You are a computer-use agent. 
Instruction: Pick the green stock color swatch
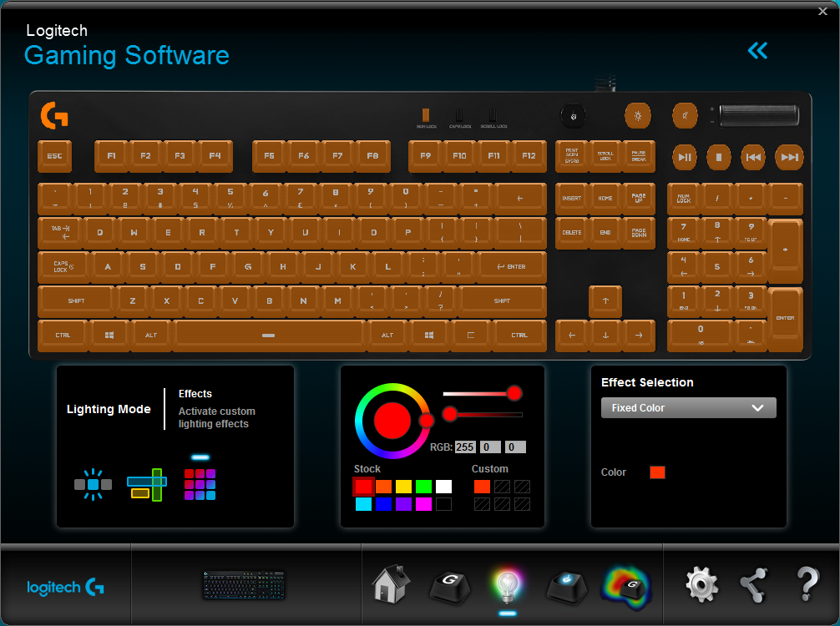click(x=423, y=487)
